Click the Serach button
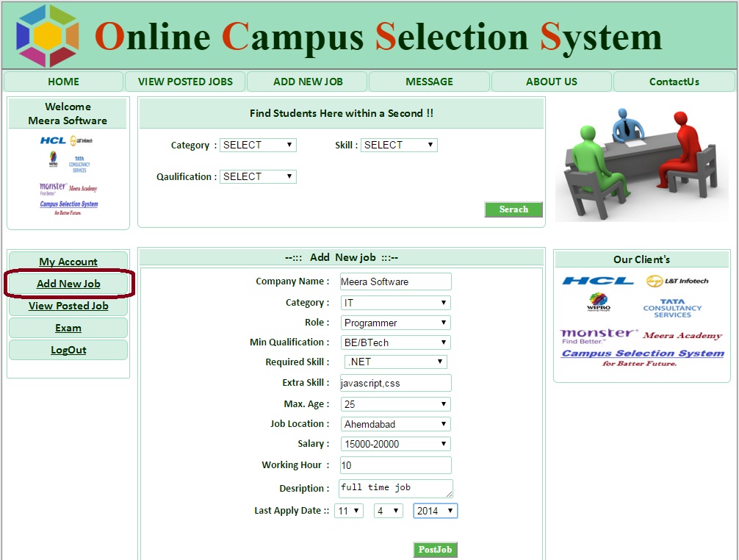This screenshot has width=739, height=560. click(513, 209)
